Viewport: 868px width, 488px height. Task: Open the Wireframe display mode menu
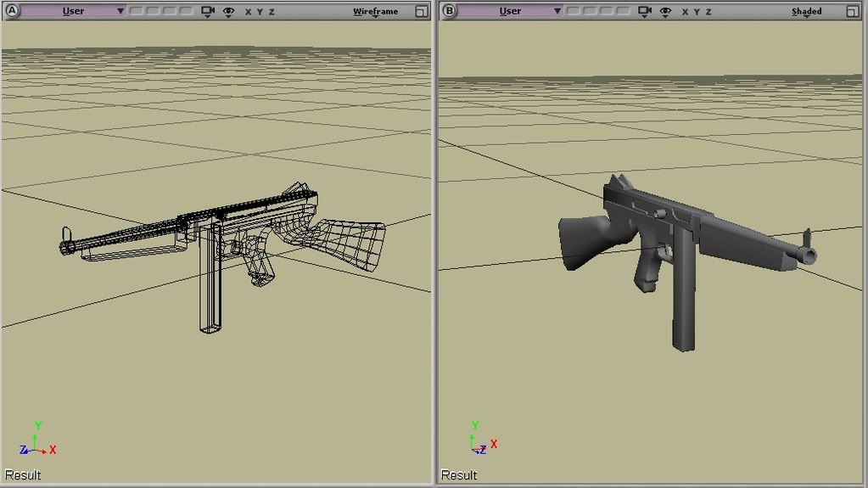(x=375, y=12)
